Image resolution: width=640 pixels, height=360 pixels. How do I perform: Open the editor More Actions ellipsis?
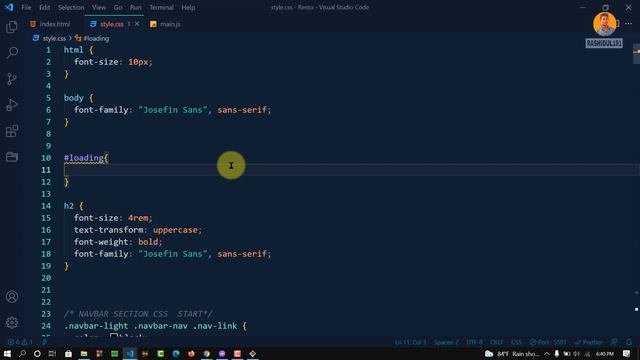tap(628, 24)
